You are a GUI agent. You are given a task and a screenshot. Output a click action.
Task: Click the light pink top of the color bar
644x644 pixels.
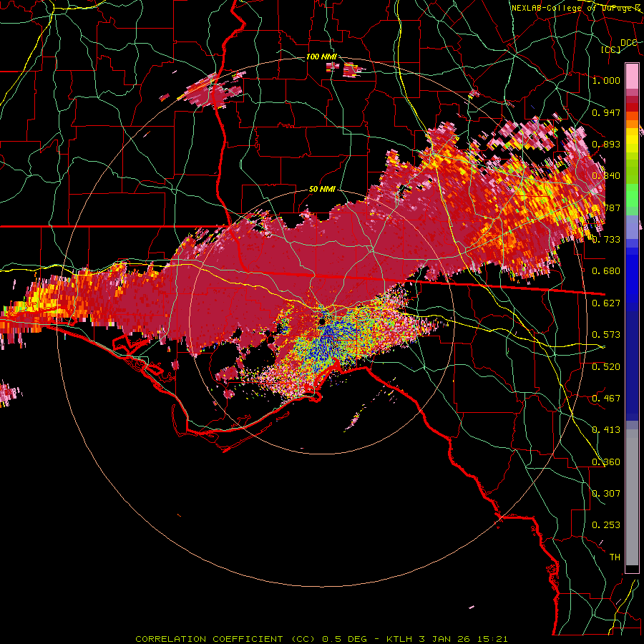[x=632, y=77]
